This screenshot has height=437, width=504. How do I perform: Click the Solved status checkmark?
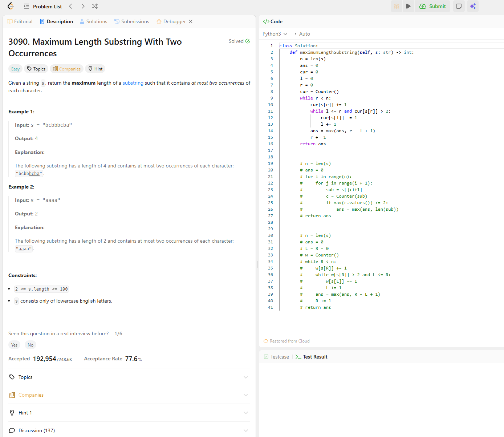(x=248, y=41)
